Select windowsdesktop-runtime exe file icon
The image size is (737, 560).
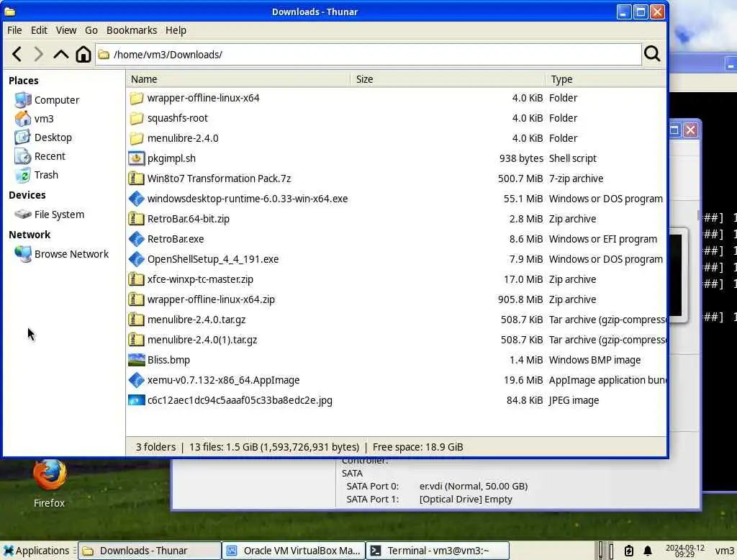pyautogui.click(x=136, y=199)
